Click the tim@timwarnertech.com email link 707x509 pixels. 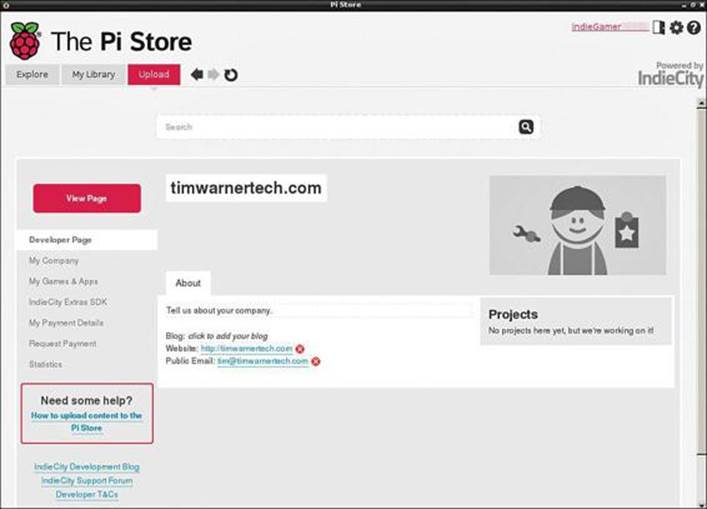click(x=263, y=362)
